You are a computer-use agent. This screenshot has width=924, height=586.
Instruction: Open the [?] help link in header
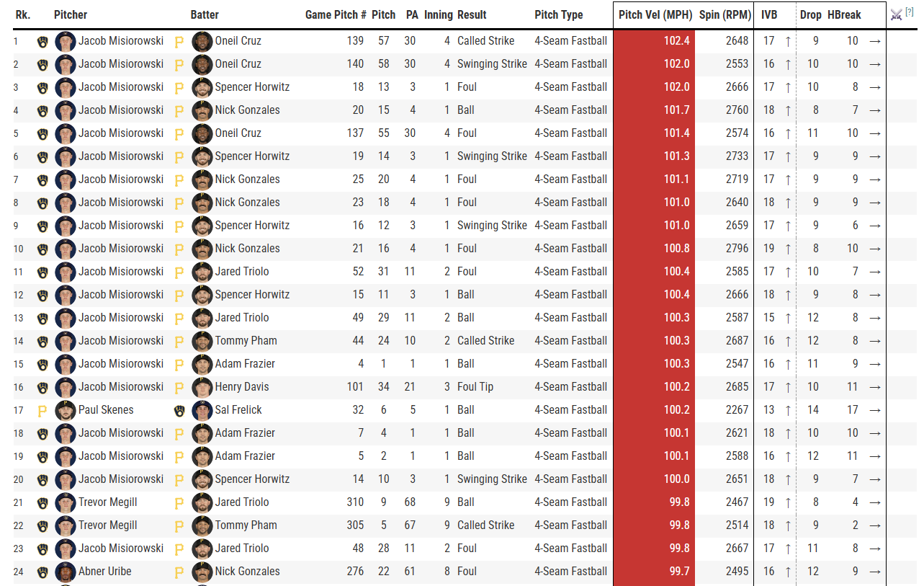tap(908, 12)
